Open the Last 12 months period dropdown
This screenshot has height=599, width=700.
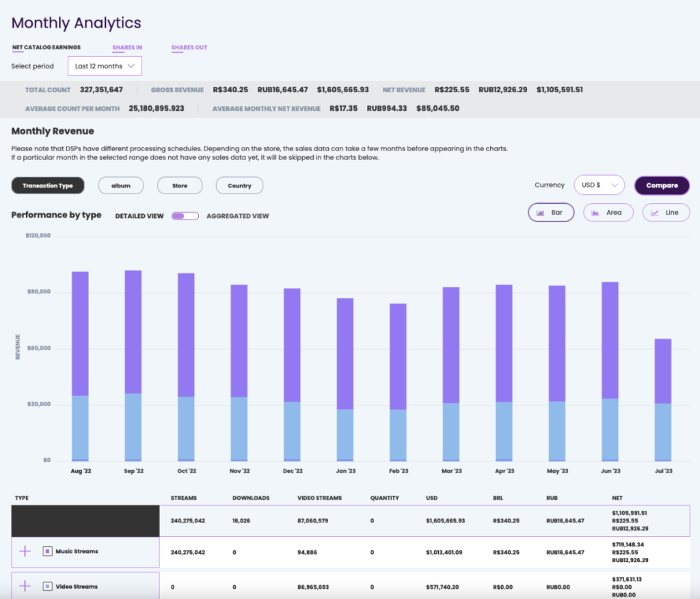[105, 66]
